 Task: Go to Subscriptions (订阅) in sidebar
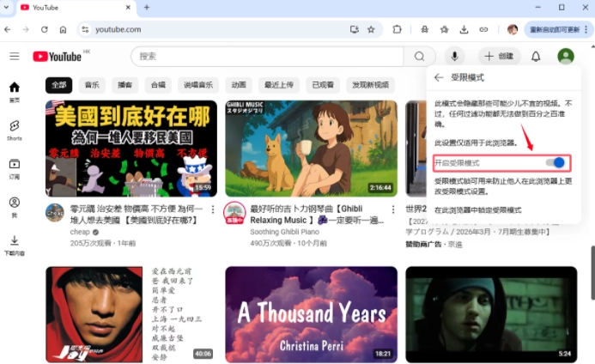pyautogui.click(x=15, y=167)
